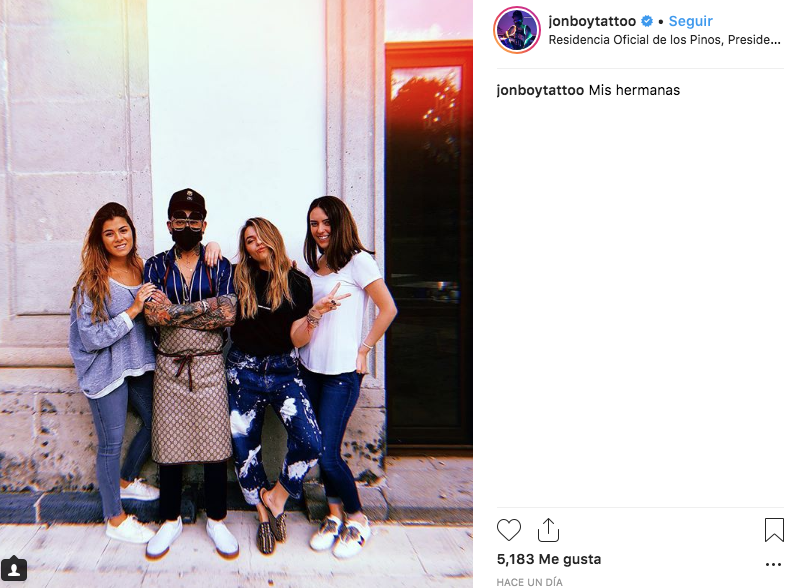This screenshot has width=790, height=588.
Task: Open the three-dot more options menu
Action: [x=773, y=564]
